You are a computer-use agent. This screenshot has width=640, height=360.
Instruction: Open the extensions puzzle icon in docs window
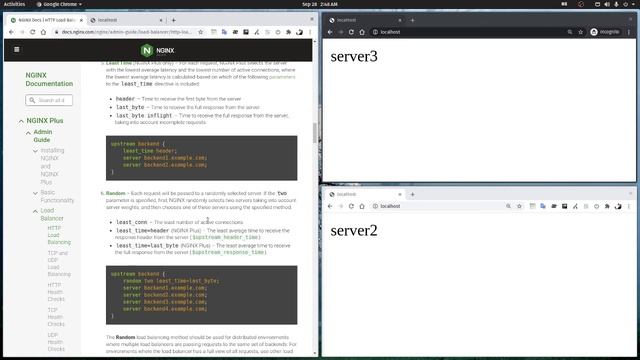click(x=289, y=32)
